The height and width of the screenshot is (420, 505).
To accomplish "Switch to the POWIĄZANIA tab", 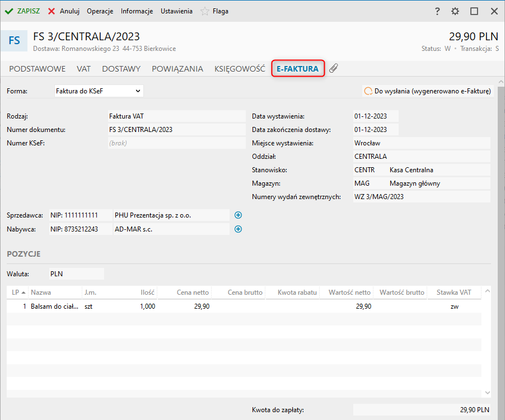I will 177,69.
